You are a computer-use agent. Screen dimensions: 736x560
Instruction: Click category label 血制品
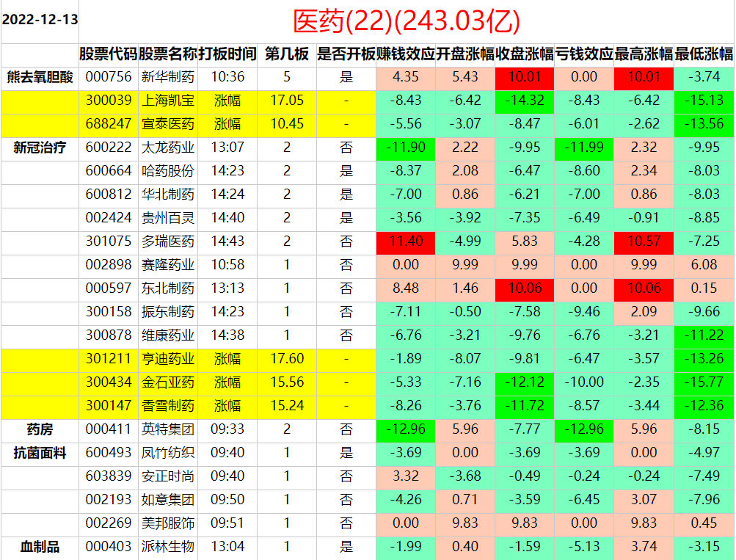(40, 547)
